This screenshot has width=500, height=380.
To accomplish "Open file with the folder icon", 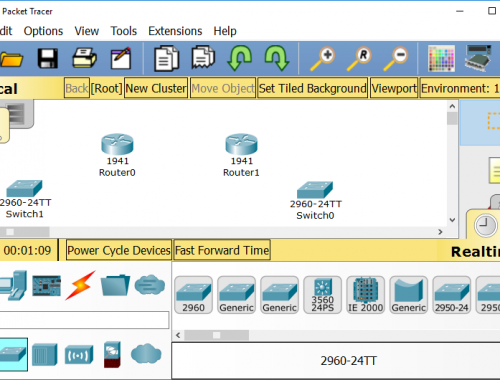I will (11, 60).
